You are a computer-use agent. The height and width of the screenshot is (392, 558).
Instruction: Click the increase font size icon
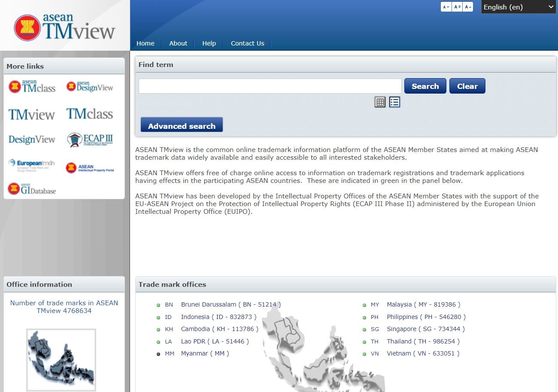(x=468, y=7)
